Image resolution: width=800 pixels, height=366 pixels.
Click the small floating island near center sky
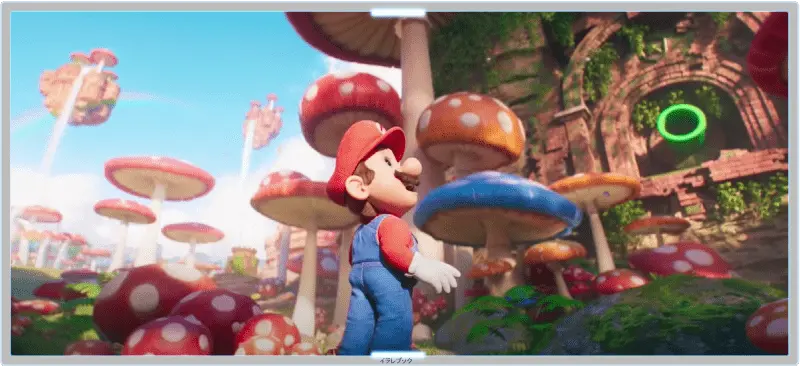tap(263, 123)
